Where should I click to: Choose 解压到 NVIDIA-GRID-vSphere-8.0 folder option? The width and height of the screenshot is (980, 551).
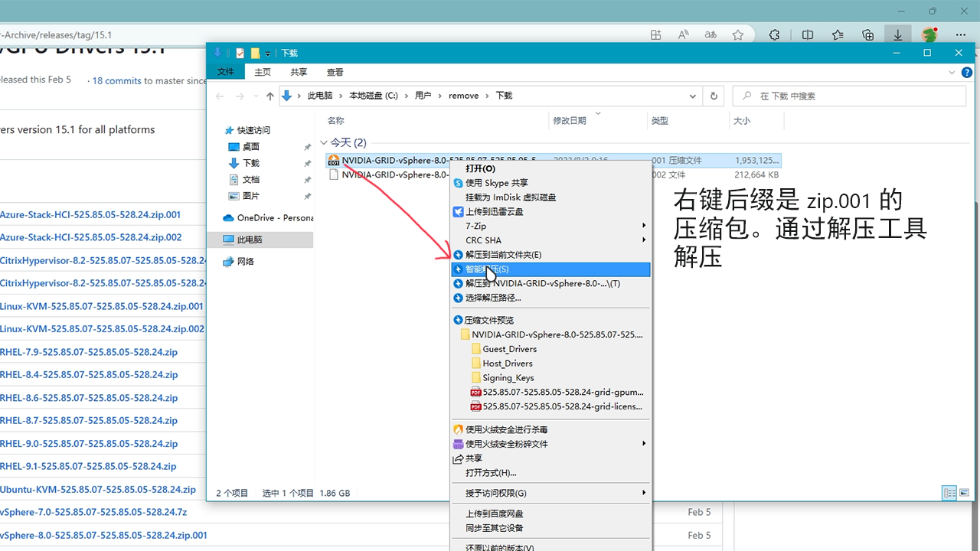point(551,283)
